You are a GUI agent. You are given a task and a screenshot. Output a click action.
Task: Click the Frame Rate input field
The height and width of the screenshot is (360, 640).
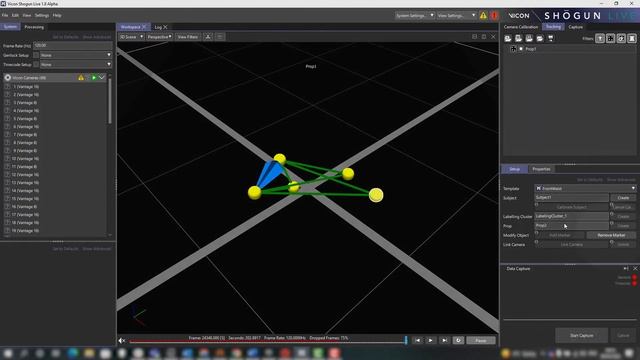tap(73, 46)
